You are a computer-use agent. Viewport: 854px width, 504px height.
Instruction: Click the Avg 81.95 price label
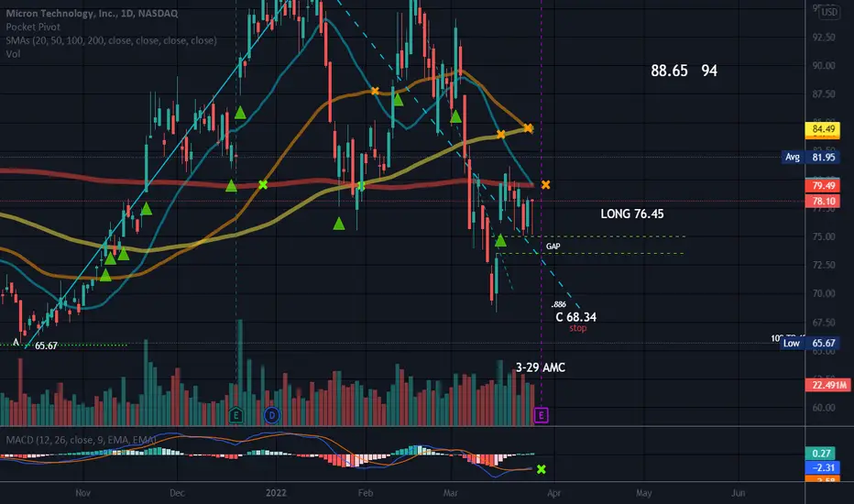click(x=810, y=157)
